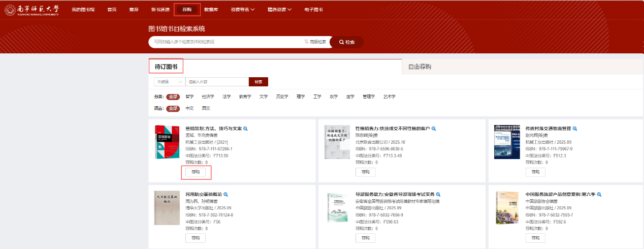Click ISBN text 978-7-111-67266-1
Screen dimensions: 644x249
(215, 149)
